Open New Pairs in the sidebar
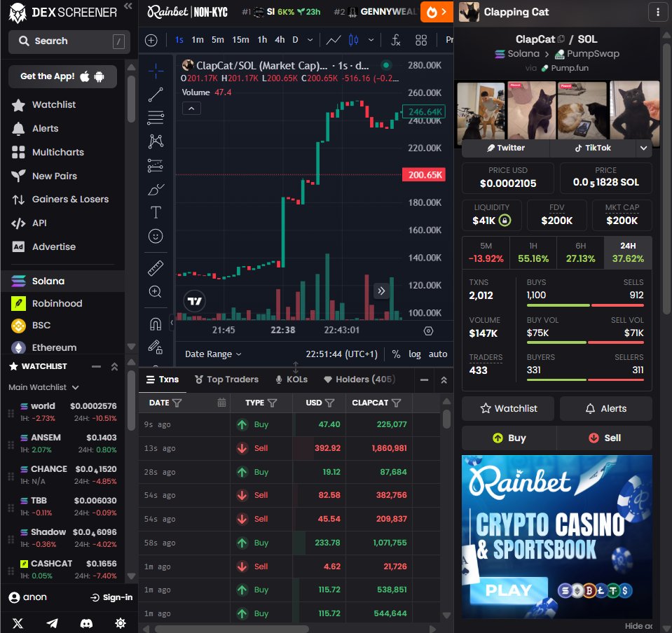The image size is (672, 633). (45, 176)
